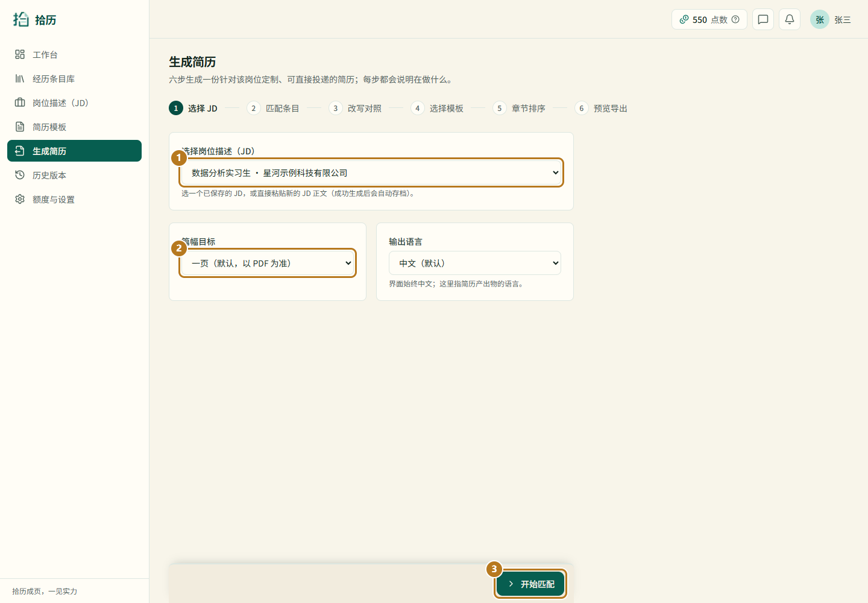The width and height of the screenshot is (868, 603).
Task: Select step 5 章节排序
Action: (518, 108)
